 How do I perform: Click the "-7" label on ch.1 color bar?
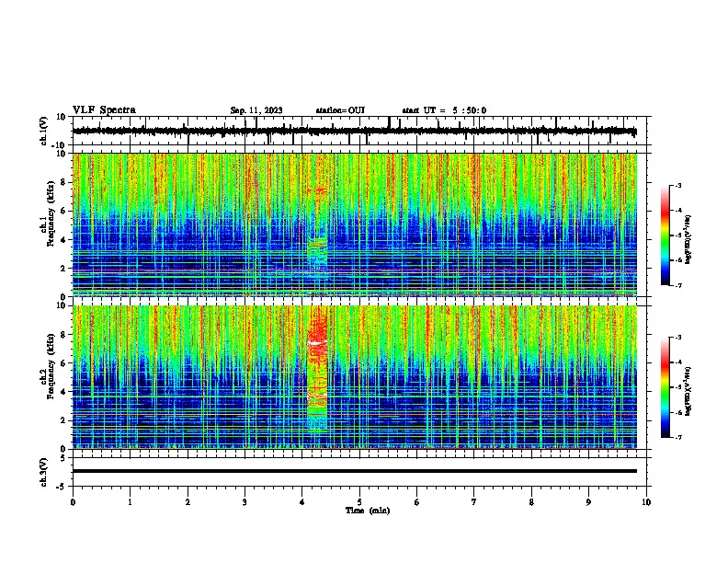click(677, 285)
